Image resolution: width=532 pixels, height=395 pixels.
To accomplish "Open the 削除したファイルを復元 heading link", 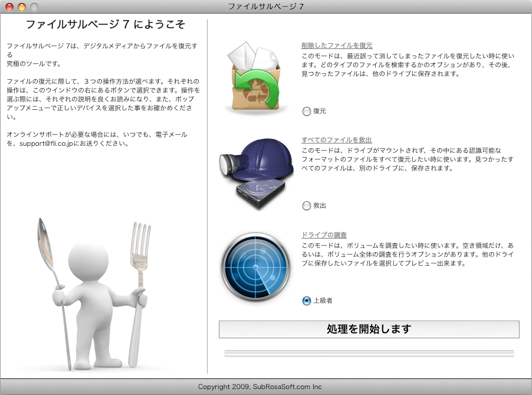I will click(337, 45).
